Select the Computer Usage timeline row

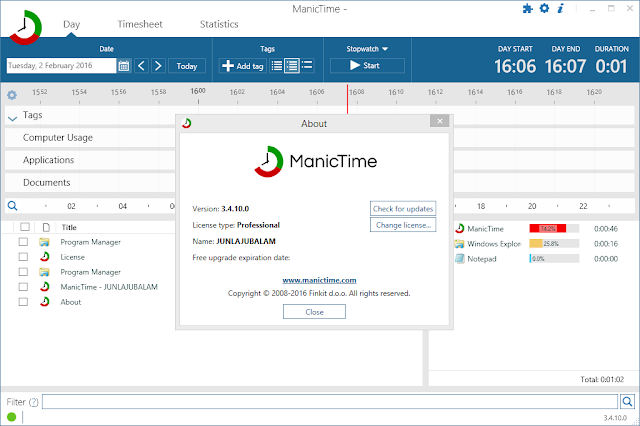tap(91, 138)
